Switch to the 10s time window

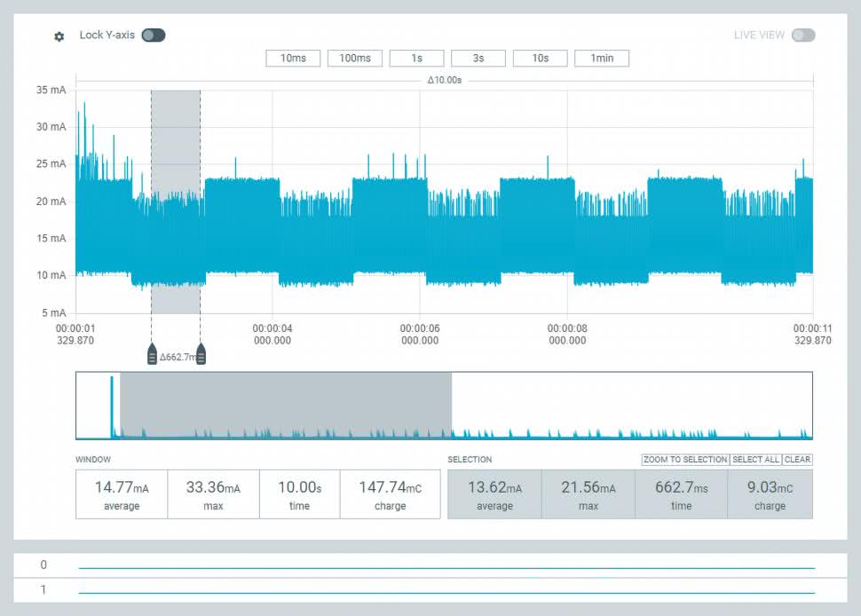click(x=540, y=59)
